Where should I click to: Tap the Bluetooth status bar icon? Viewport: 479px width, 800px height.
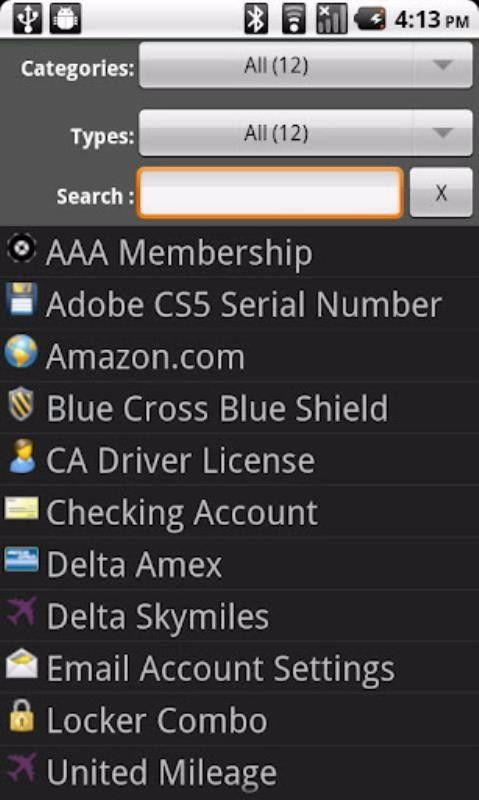point(256,19)
